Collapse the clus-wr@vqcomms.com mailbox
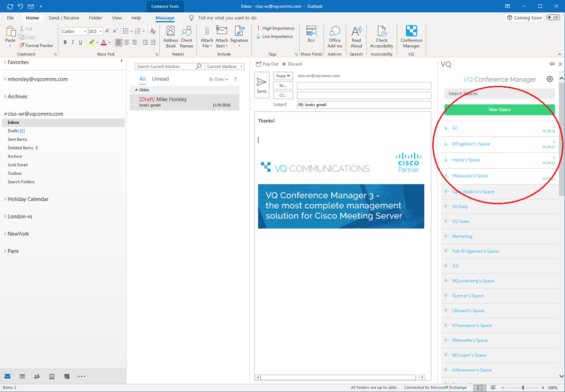Screen dimensions: 565x392 (x=5, y=114)
